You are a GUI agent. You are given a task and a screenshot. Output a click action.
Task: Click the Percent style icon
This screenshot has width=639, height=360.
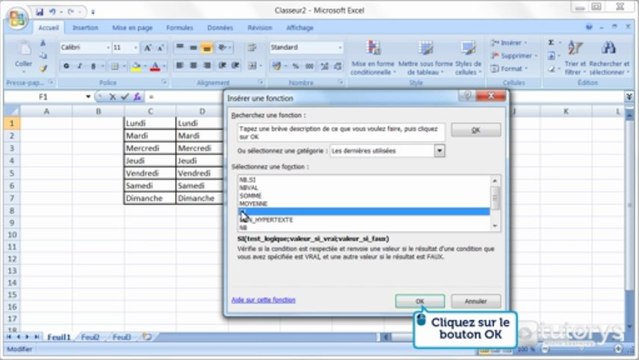click(x=295, y=66)
